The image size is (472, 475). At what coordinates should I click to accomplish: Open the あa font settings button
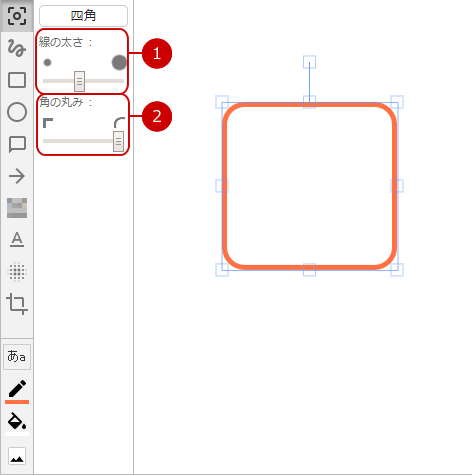coord(17,357)
